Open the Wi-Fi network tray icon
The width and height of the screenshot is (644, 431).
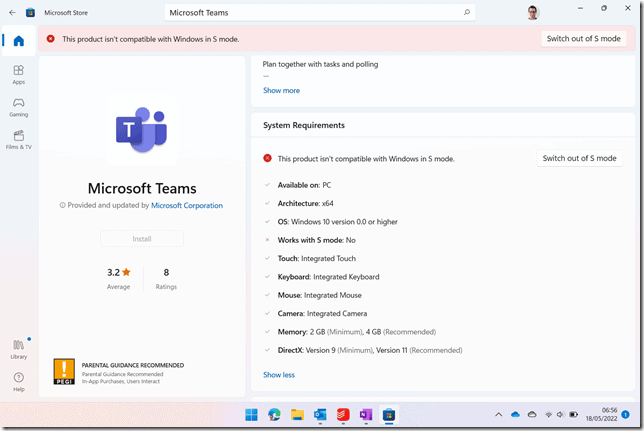(548, 415)
